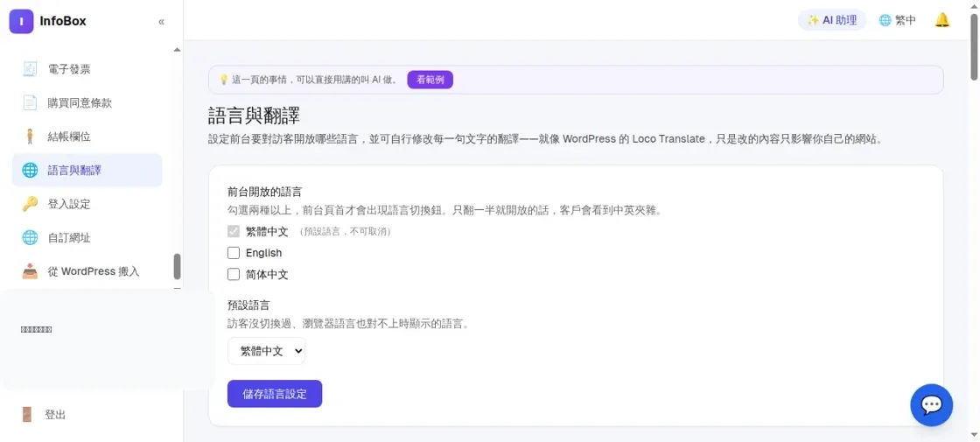Viewport: 980px width, 442px height.
Task: Click the main page scrollbar thumb
Action: click(975, 46)
